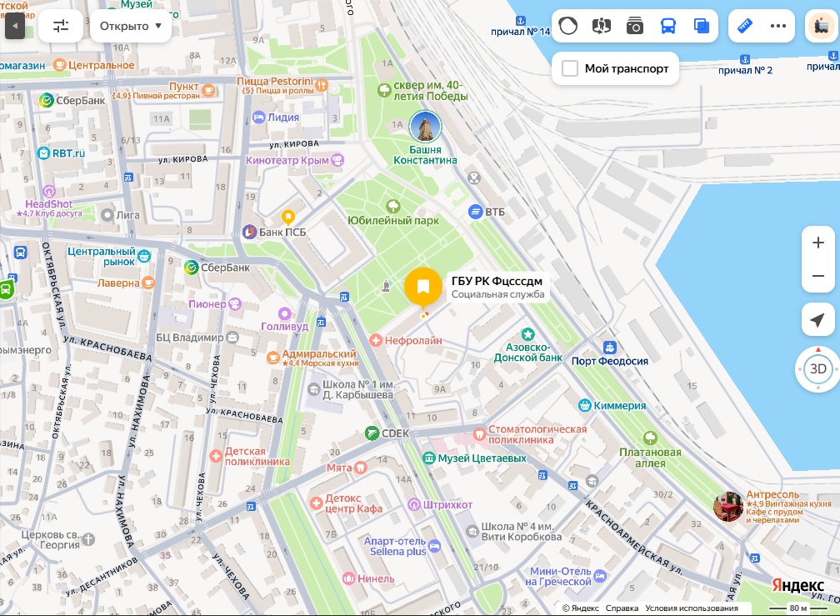The height and width of the screenshot is (616, 840).
Task: Click the HeadShot leisure club marker
Action: (x=48, y=191)
